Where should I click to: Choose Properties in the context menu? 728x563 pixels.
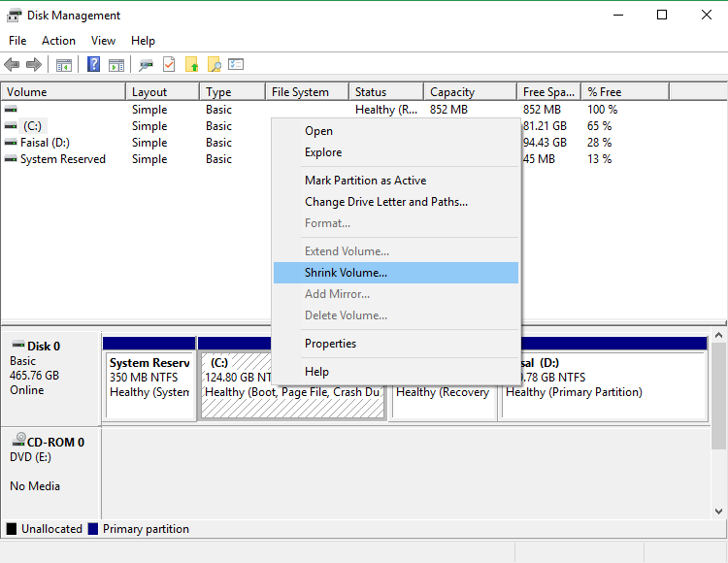[330, 344]
